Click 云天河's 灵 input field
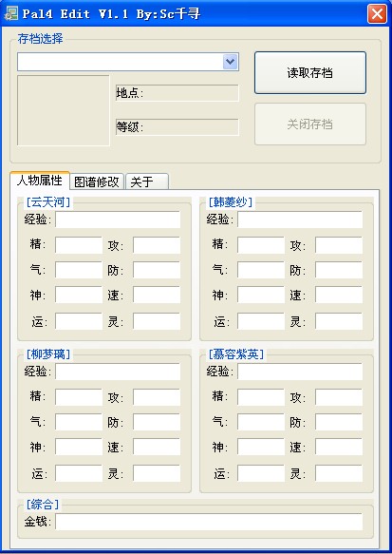The height and width of the screenshot is (554, 392). click(x=157, y=321)
